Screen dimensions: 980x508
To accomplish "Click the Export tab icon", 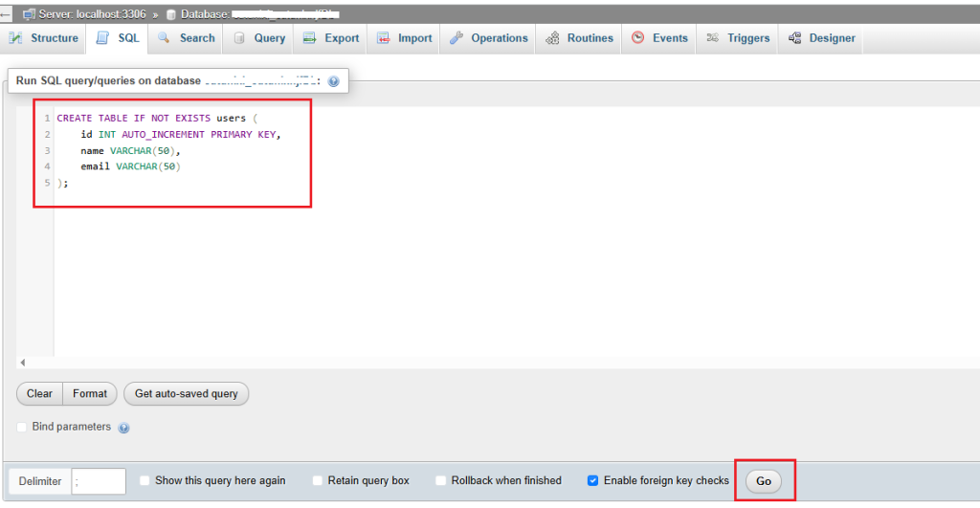I will coord(309,38).
